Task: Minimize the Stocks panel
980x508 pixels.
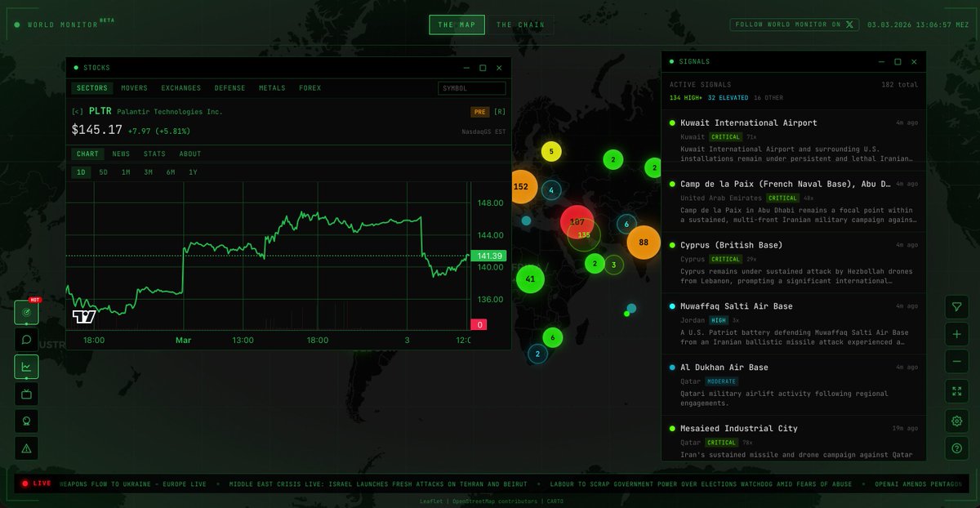Action: [x=466, y=68]
